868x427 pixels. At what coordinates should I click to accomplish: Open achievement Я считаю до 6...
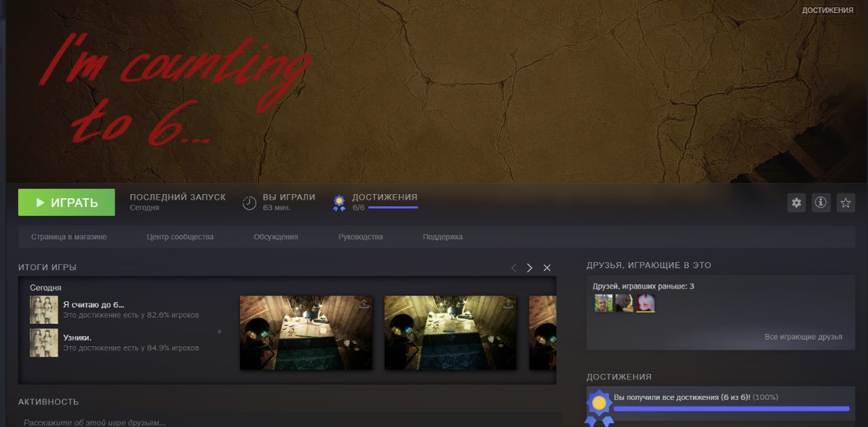(94, 304)
